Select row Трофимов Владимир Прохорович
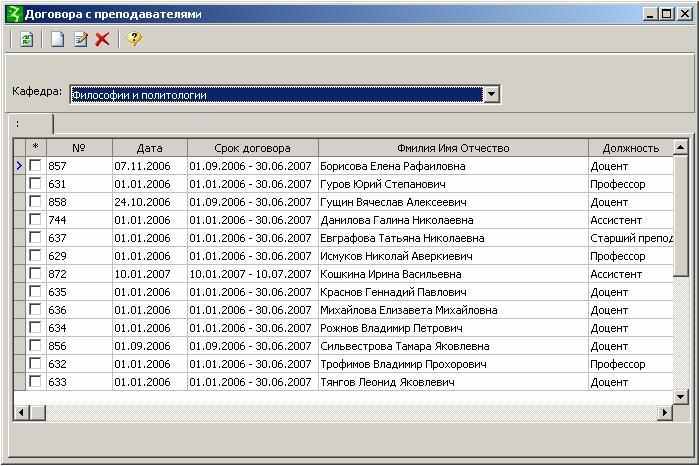Viewport: 699px width, 466px height. tap(343, 364)
